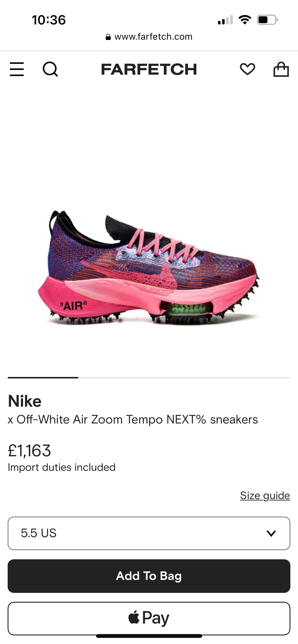Tap the 10:36 clock in status bar
298x644 pixels.
(x=49, y=20)
